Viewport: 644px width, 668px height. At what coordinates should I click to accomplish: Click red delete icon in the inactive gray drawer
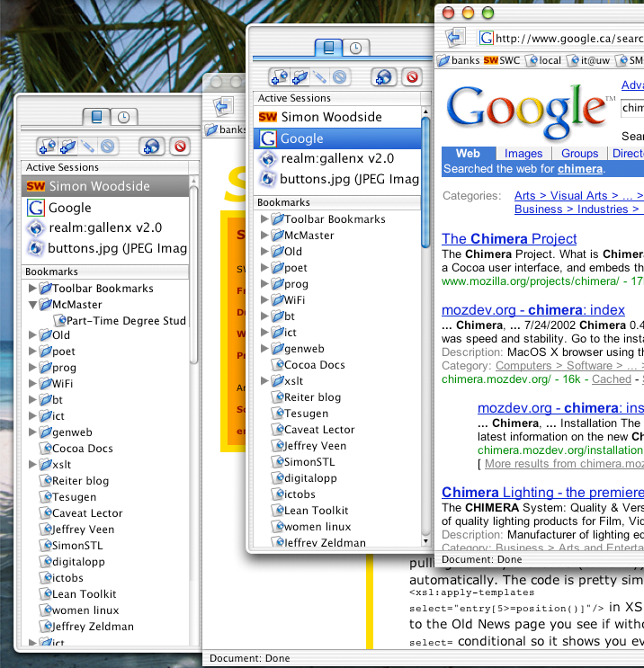180,147
